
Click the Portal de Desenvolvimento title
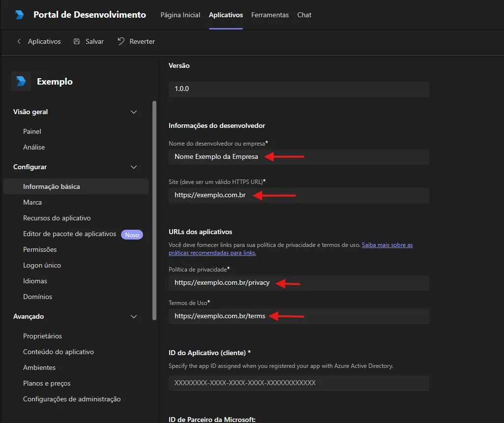coord(89,15)
